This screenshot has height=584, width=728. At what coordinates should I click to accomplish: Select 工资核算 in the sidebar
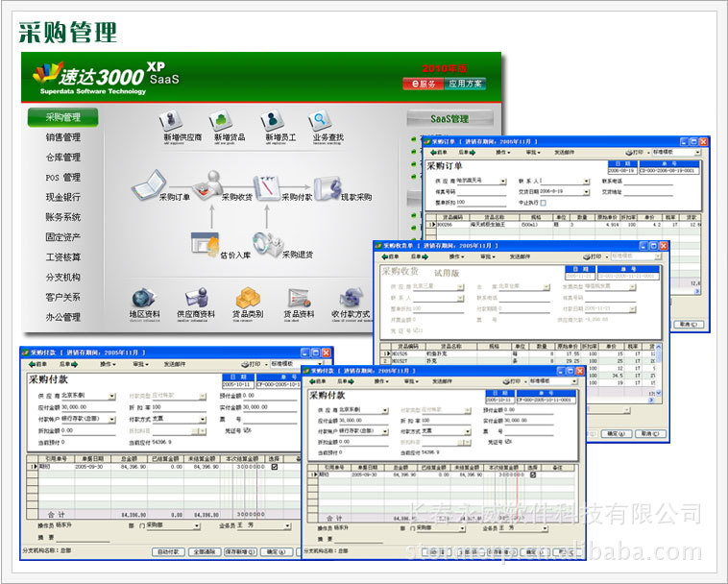click(x=62, y=256)
